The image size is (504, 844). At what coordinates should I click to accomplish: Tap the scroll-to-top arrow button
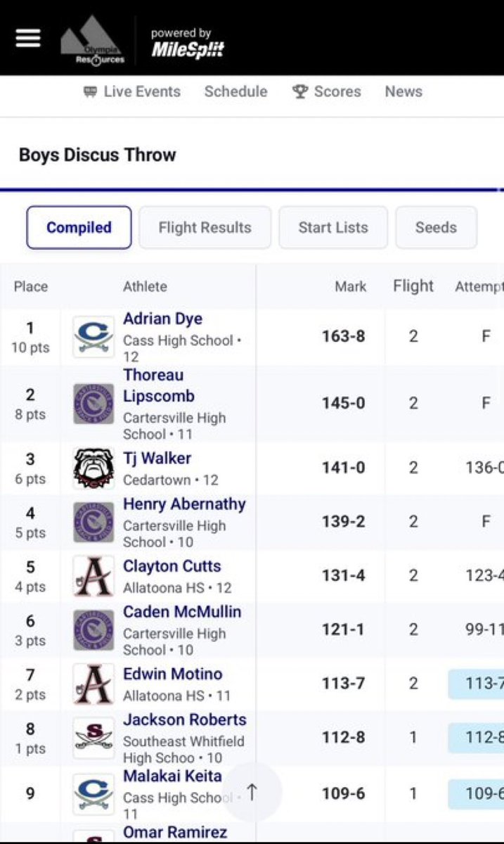252,793
